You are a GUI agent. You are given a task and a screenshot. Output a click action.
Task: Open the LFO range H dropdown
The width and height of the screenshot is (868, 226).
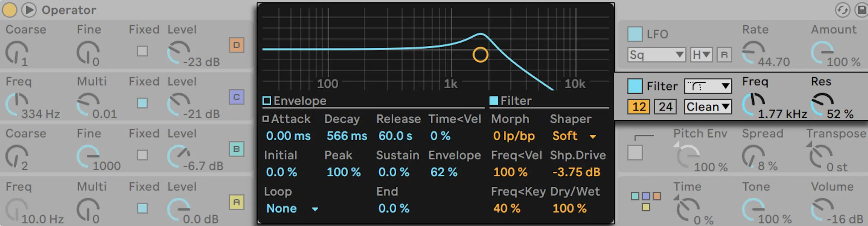pos(702,55)
